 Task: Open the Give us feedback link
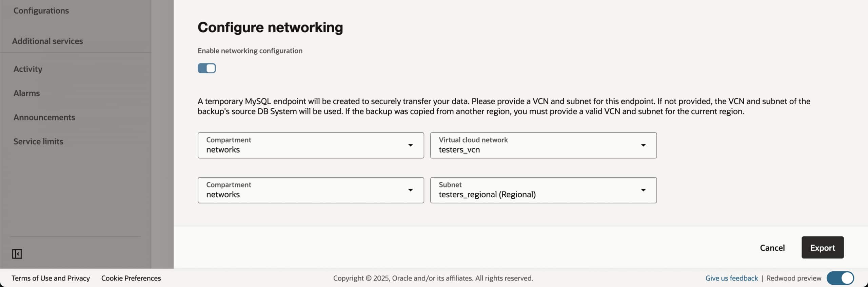[731, 278]
